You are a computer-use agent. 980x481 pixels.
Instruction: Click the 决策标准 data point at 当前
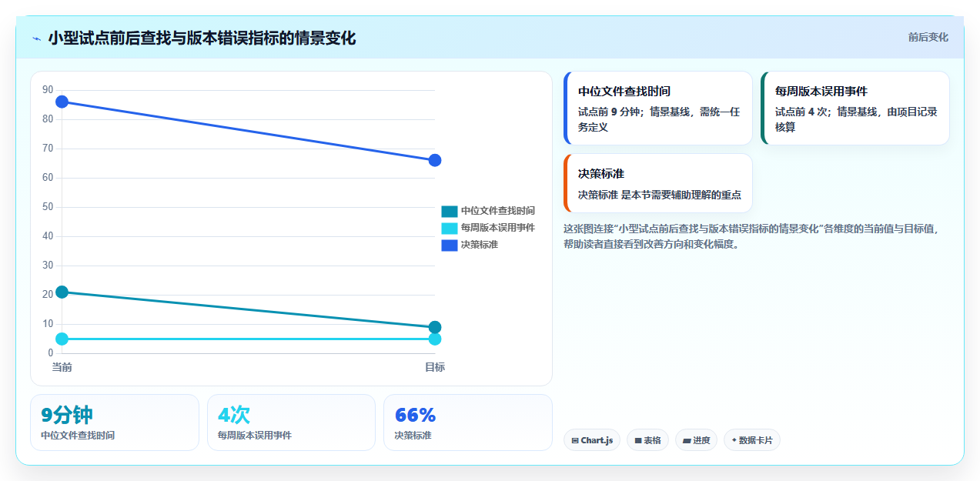pos(62,102)
